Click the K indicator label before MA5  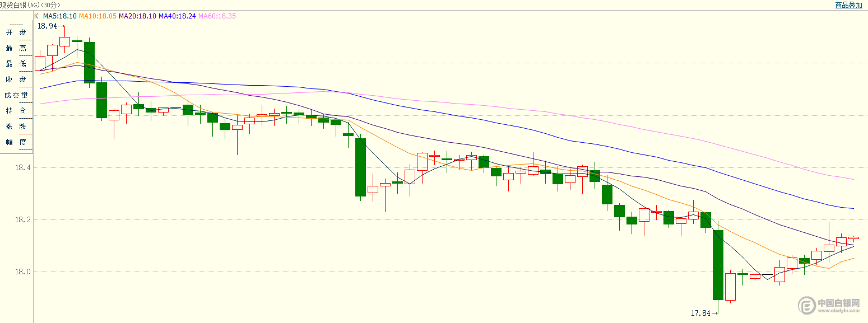tap(37, 16)
